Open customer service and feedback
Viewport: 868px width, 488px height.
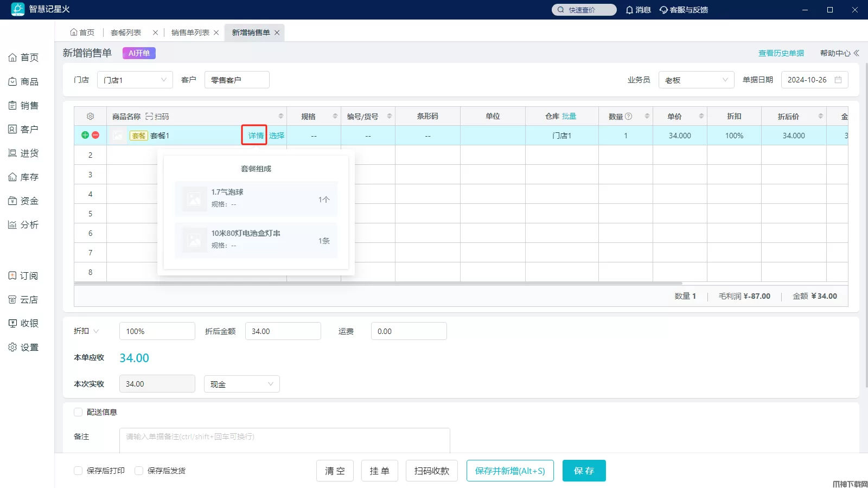tap(684, 10)
